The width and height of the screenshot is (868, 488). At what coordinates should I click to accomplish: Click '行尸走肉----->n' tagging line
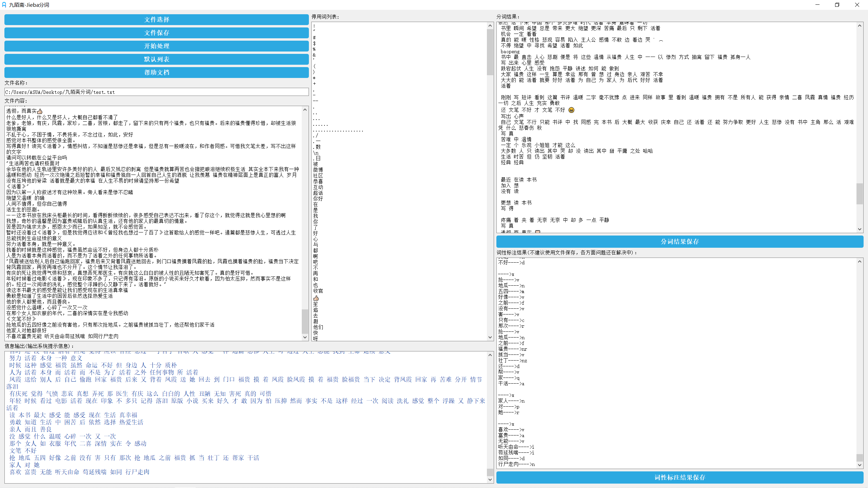[x=516, y=464]
